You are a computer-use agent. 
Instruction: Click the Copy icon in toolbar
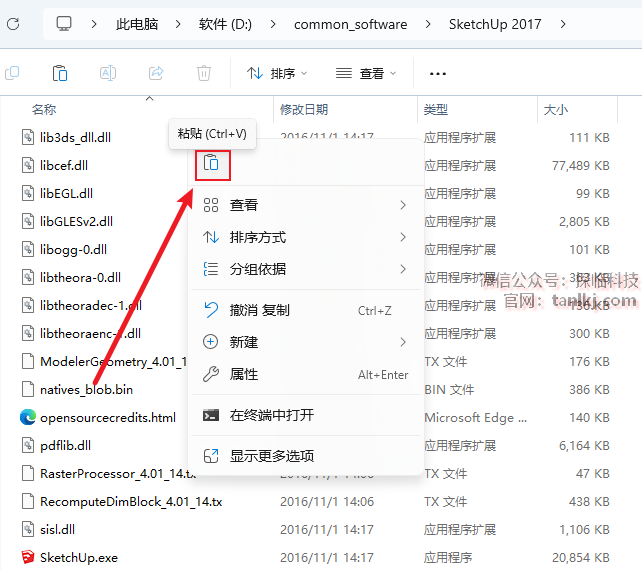pos(12,73)
